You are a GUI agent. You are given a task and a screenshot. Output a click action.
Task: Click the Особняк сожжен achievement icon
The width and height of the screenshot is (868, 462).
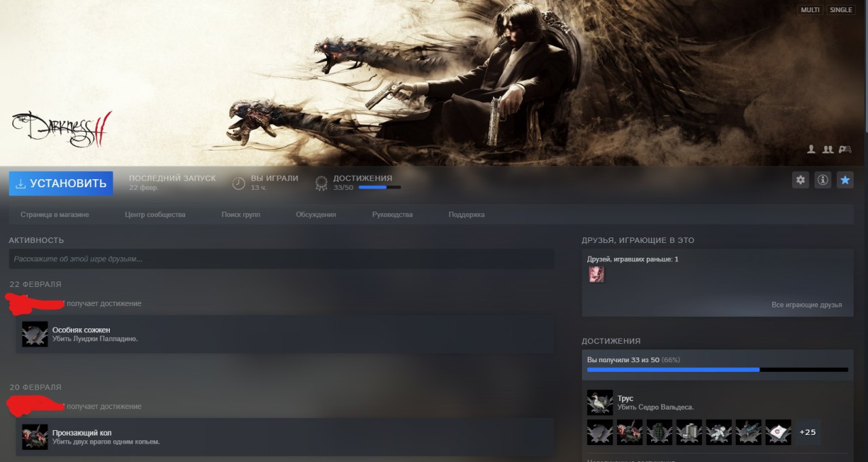click(35, 334)
